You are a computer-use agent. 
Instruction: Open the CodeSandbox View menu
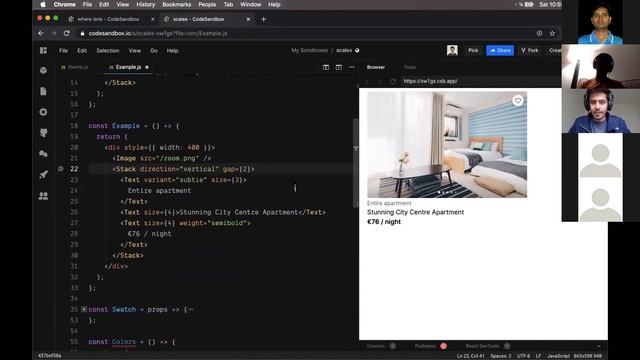135,51
